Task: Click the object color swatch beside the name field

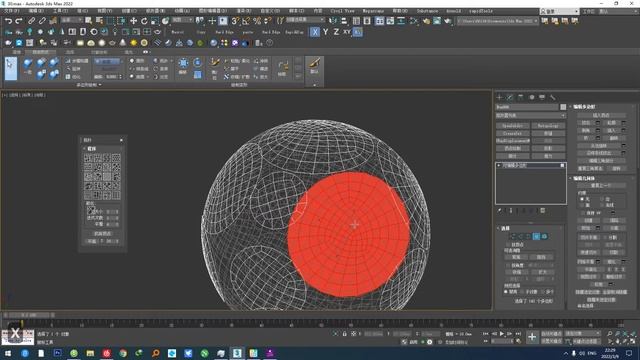Action: point(563,107)
